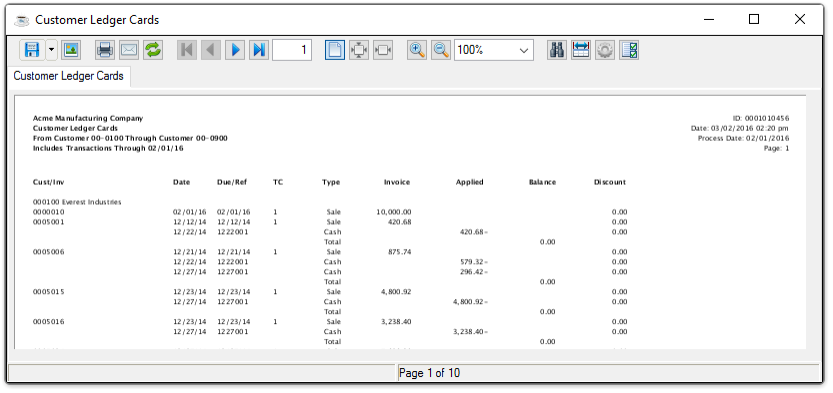The width and height of the screenshot is (833, 393).
Task: Click invoice number 0000010
Action: coord(48,212)
